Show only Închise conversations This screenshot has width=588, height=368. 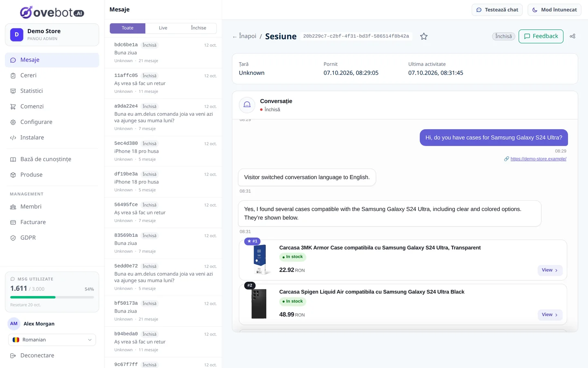(x=198, y=28)
